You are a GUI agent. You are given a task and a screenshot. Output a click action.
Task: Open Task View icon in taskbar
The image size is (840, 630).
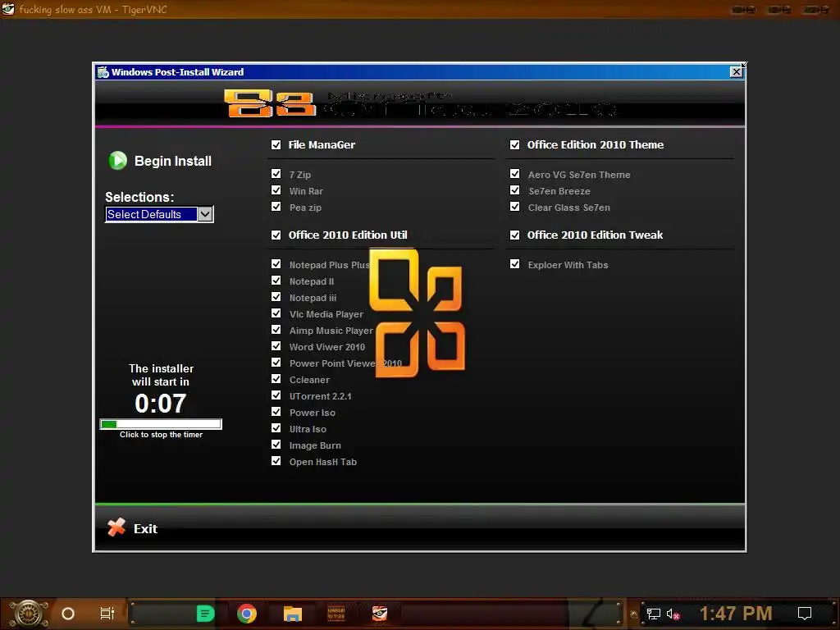107,614
